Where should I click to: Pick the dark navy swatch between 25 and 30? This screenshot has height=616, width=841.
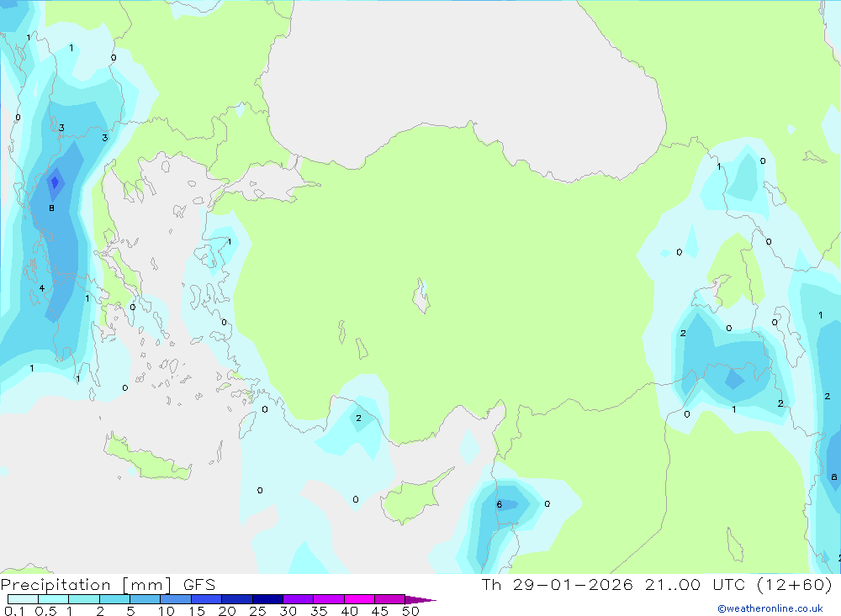(267, 599)
